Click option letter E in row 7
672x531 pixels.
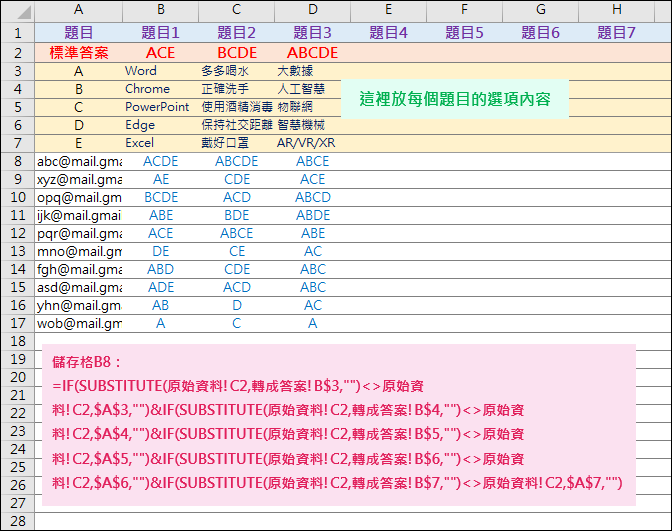pyautogui.click(x=78, y=143)
